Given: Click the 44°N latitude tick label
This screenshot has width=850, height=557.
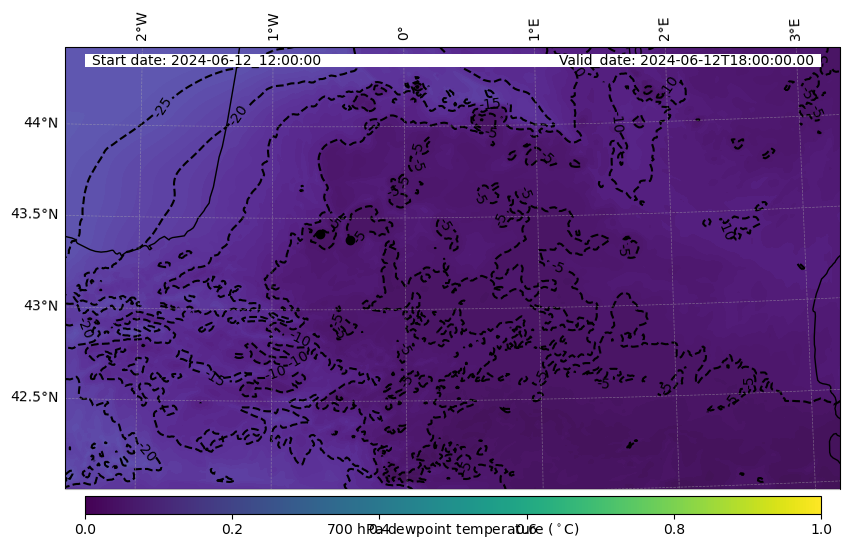Looking at the screenshot, I should coord(41,122).
